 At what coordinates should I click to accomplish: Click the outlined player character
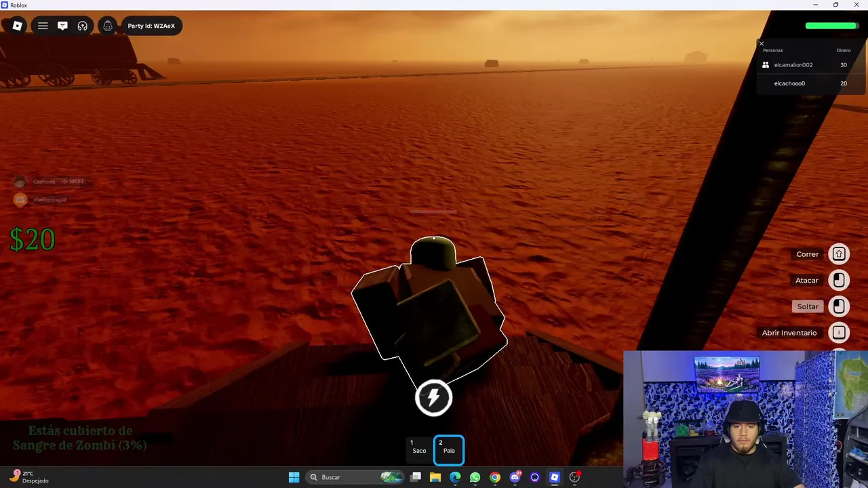point(430,312)
